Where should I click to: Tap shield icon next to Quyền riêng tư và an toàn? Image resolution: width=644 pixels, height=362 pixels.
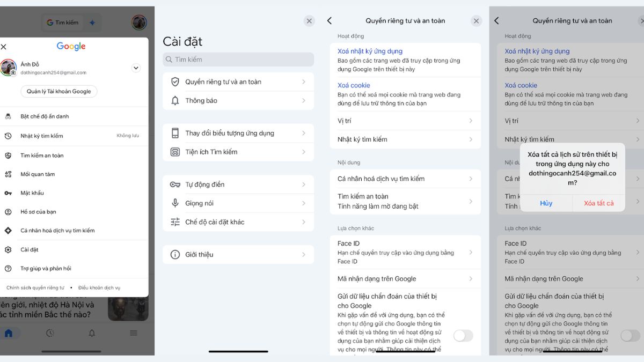(175, 82)
